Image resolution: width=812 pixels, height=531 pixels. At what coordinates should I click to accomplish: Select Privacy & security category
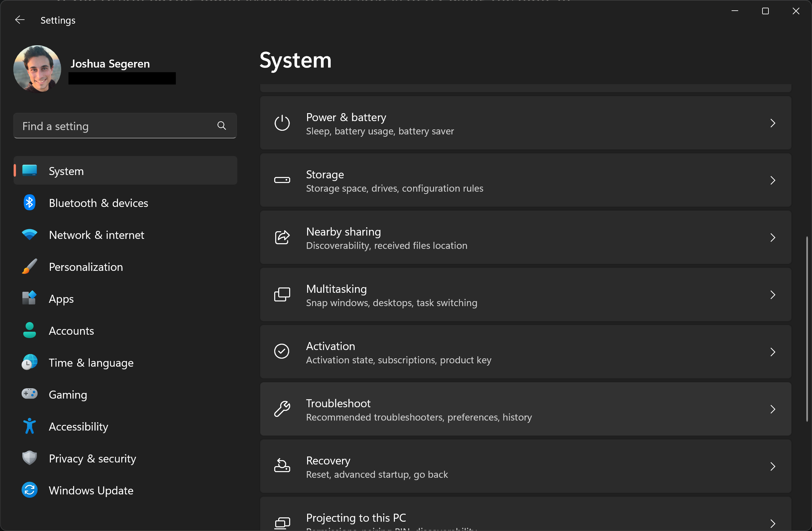click(92, 458)
